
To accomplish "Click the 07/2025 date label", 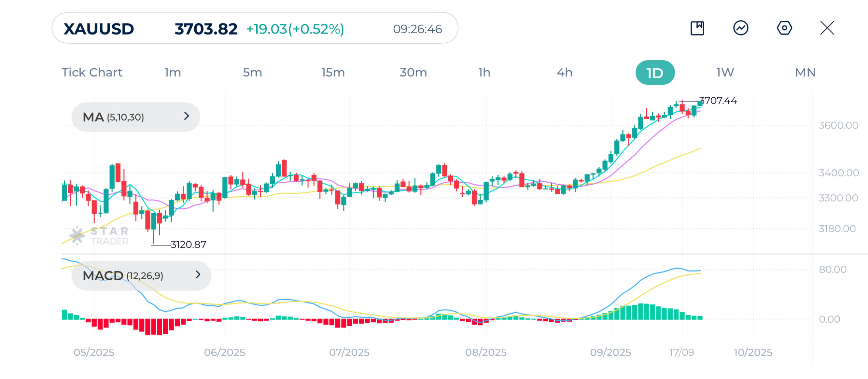I will pyautogui.click(x=349, y=353).
